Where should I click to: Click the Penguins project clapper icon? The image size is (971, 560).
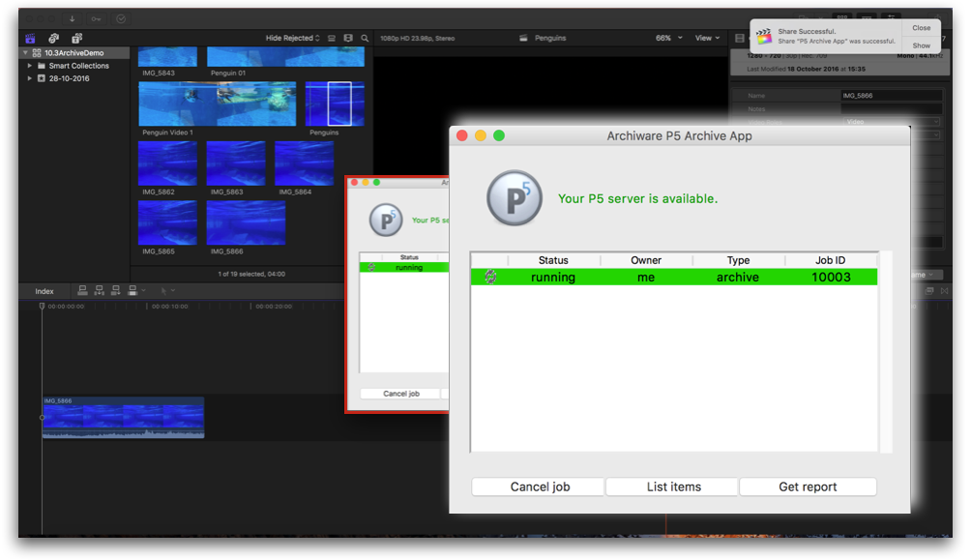(x=523, y=39)
